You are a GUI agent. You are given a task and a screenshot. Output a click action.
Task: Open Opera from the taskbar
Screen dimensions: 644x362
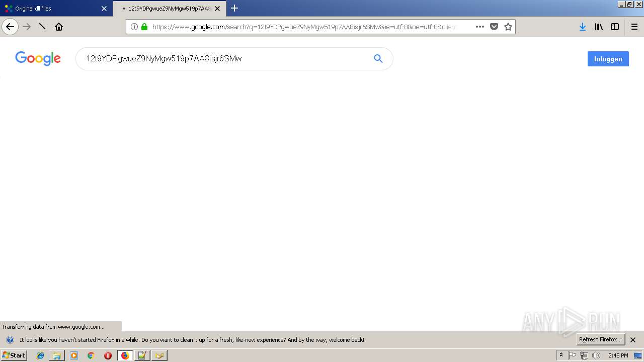pos(108,355)
